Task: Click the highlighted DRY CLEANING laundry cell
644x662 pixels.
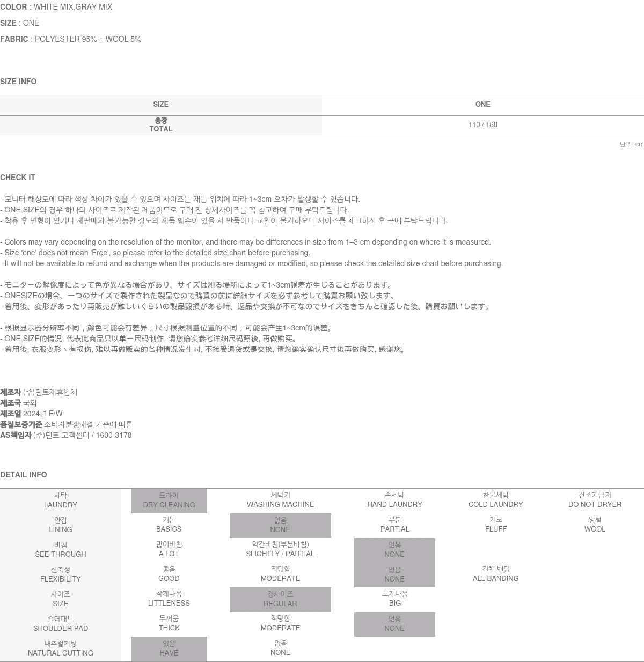Action: pyautogui.click(x=169, y=501)
